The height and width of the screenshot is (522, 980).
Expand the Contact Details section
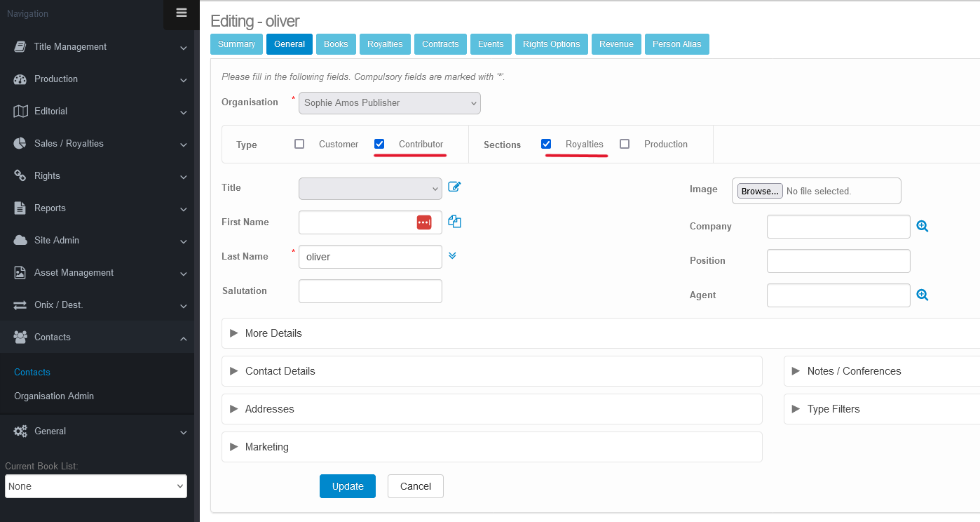(280, 371)
